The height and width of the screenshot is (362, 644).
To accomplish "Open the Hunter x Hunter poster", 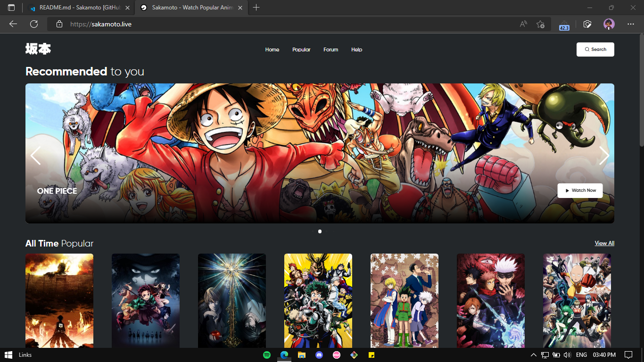I will click(405, 301).
